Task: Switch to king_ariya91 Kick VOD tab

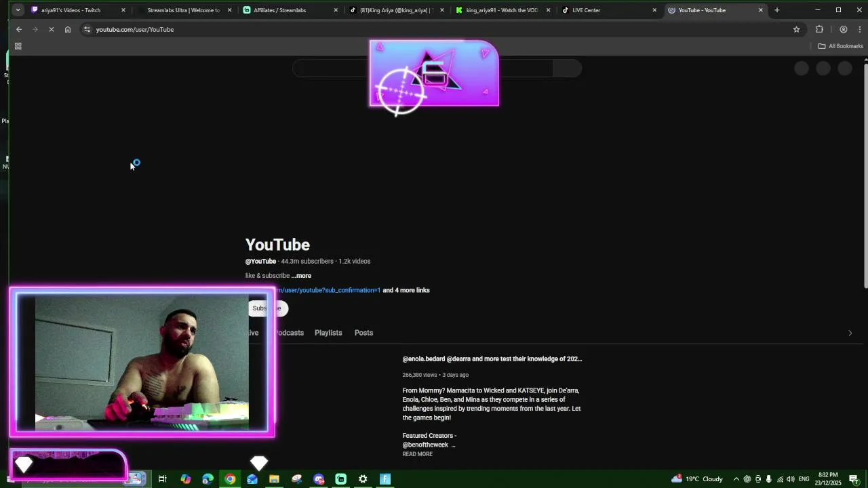Action: click(x=502, y=10)
